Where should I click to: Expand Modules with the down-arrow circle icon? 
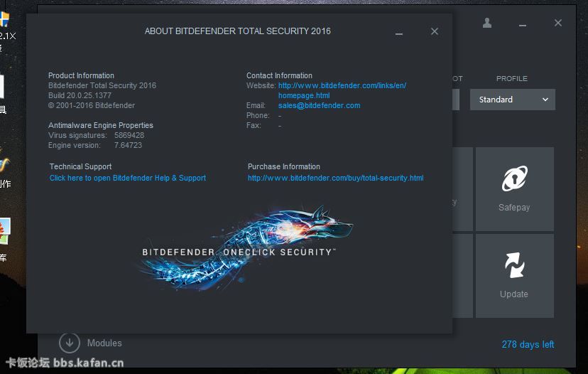click(70, 343)
